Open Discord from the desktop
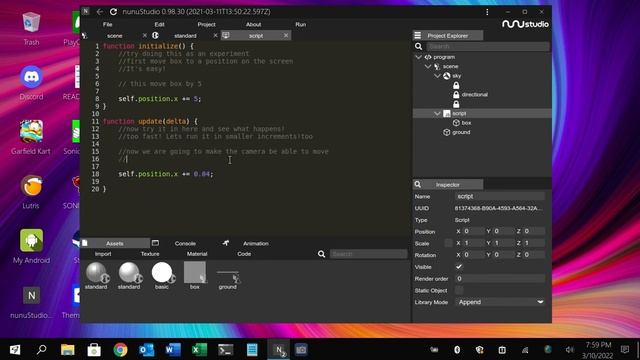640x360 pixels. pyautogui.click(x=31, y=82)
